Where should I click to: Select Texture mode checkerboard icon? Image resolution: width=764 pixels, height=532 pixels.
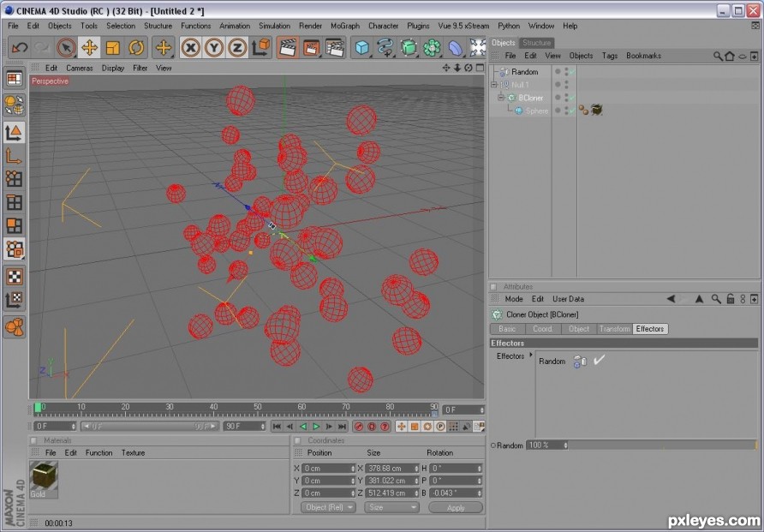pyautogui.click(x=14, y=276)
